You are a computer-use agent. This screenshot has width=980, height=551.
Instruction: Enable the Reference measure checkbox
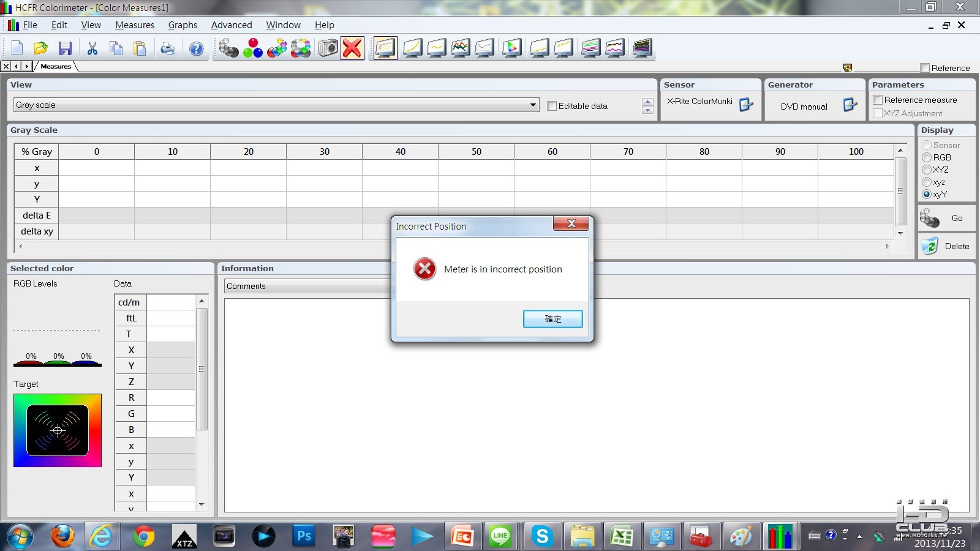878,100
